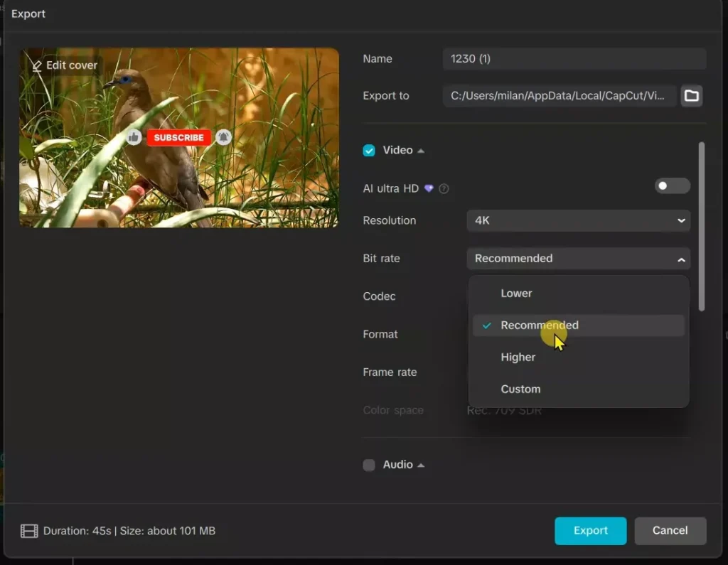Select the Higher bit rate option
This screenshot has height=565, width=728.
pos(518,357)
